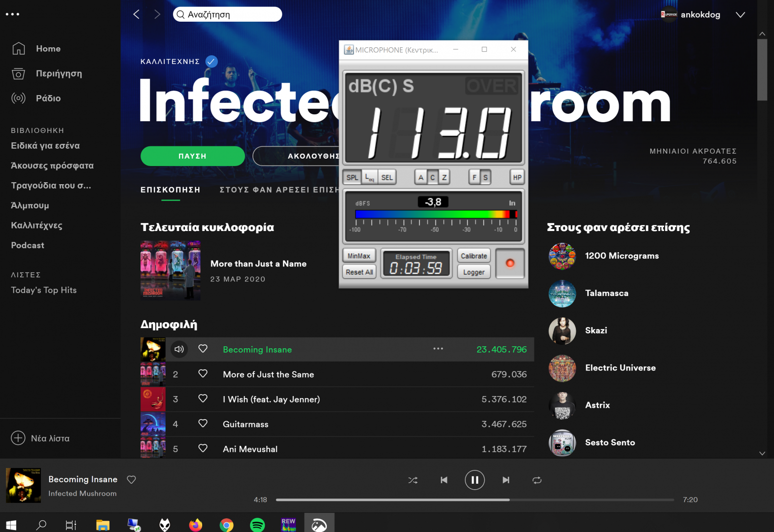The height and width of the screenshot is (532, 774).
Task: Toggle repeat mode
Action: [x=537, y=480]
